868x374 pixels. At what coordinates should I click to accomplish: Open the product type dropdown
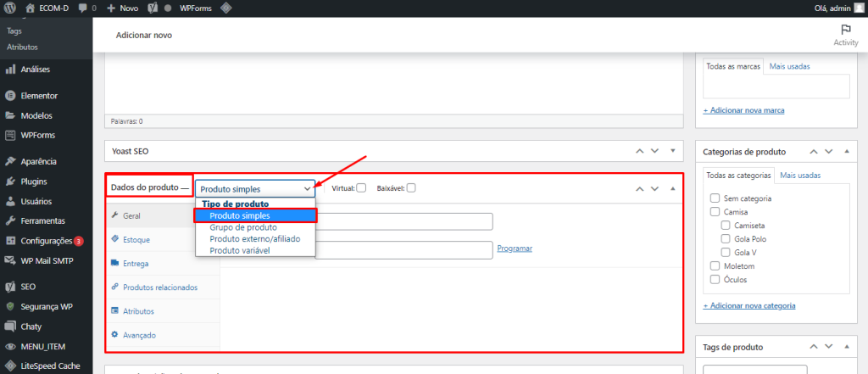coord(255,189)
